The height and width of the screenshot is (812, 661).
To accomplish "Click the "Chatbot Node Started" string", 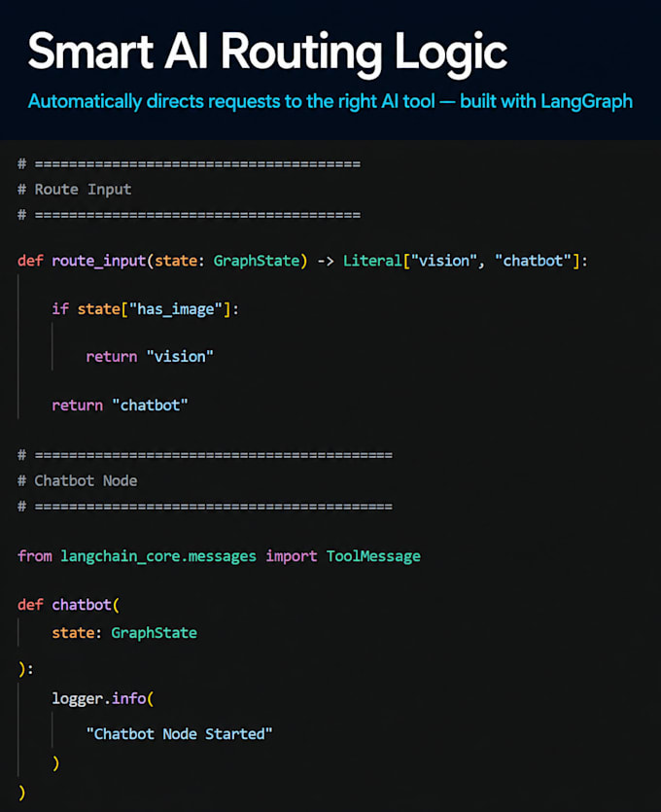I will (x=179, y=734).
